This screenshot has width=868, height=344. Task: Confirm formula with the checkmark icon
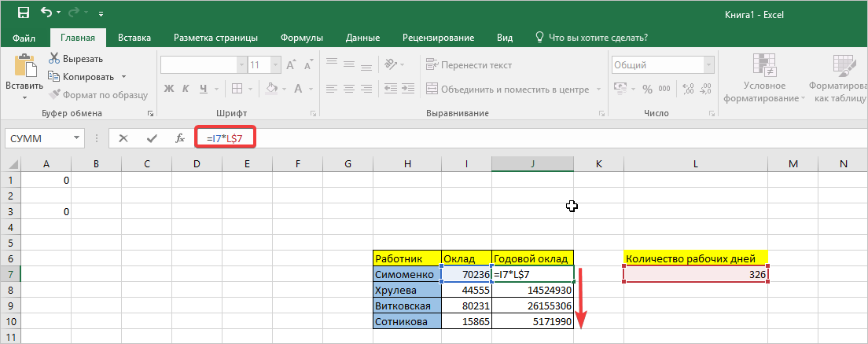click(x=151, y=138)
